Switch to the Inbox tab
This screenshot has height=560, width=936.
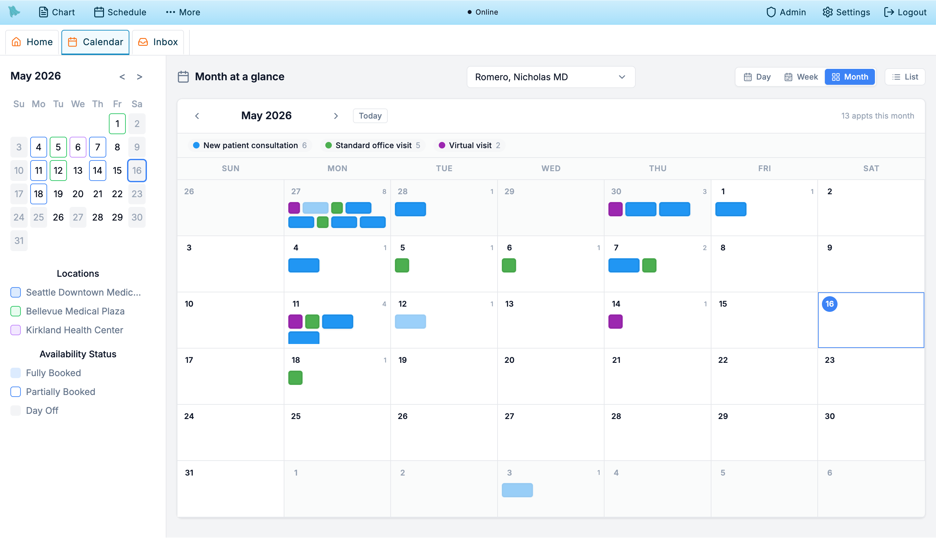(158, 42)
